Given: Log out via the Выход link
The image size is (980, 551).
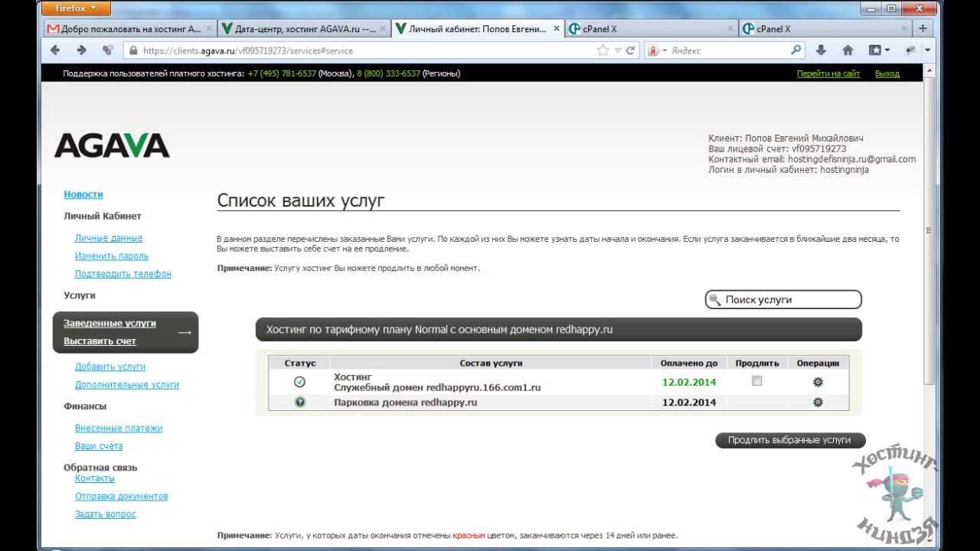Looking at the screenshot, I should [x=887, y=73].
